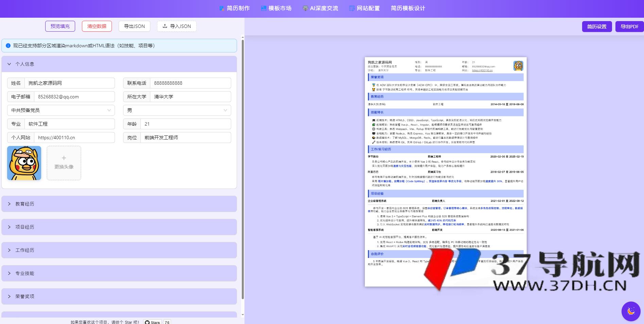Open the gender dropdown showing 男

coord(177,110)
